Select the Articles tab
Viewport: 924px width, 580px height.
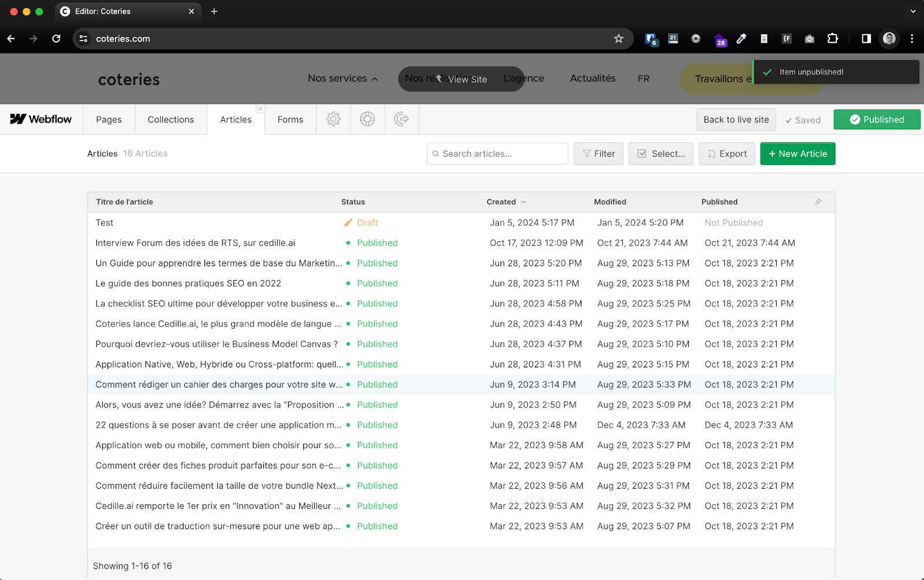pyautogui.click(x=236, y=120)
